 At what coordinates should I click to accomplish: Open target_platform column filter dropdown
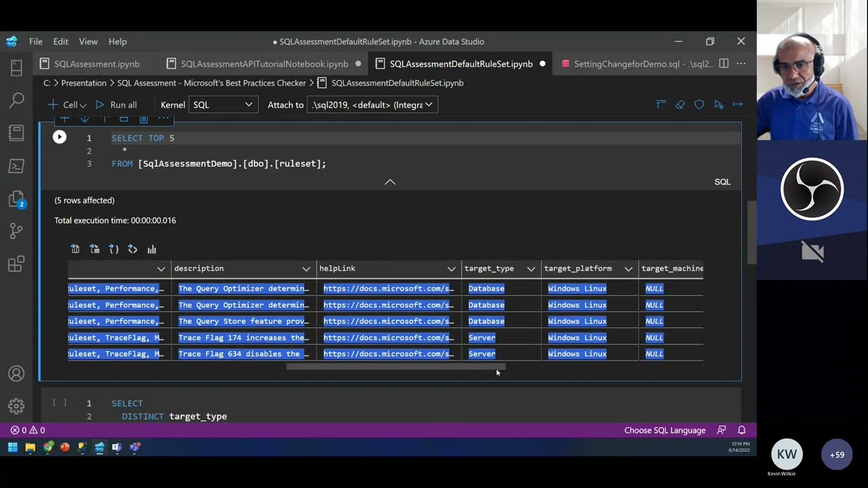coord(629,269)
